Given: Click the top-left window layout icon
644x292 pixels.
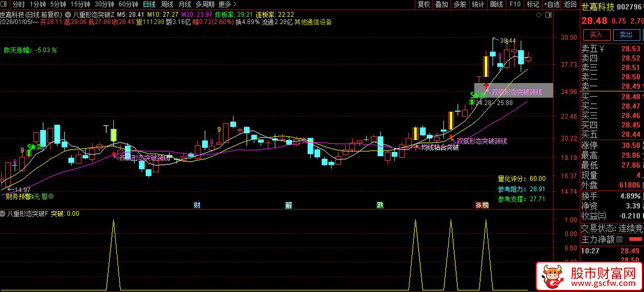Looking at the screenshot, I should [6, 4].
